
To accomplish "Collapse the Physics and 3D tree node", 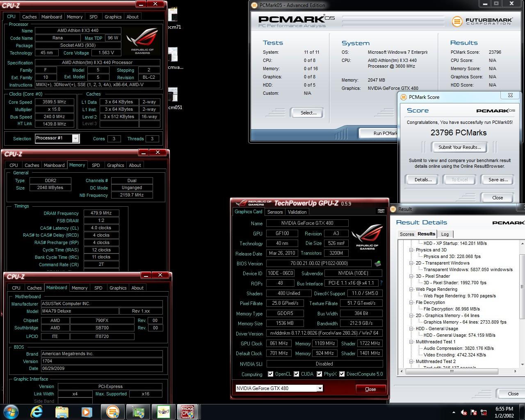I will [411, 250].
